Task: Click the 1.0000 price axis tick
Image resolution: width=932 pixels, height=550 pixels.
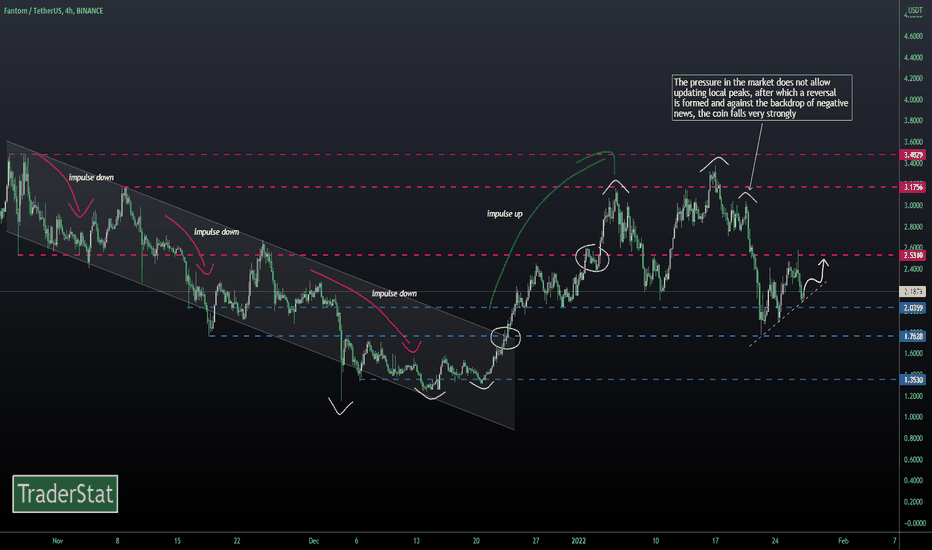Action: pos(914,417)
